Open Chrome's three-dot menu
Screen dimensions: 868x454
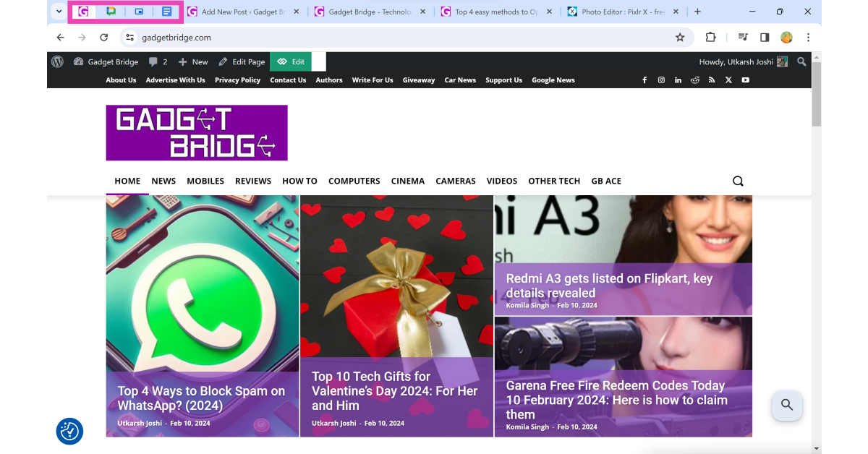click(x=808, y=38)
